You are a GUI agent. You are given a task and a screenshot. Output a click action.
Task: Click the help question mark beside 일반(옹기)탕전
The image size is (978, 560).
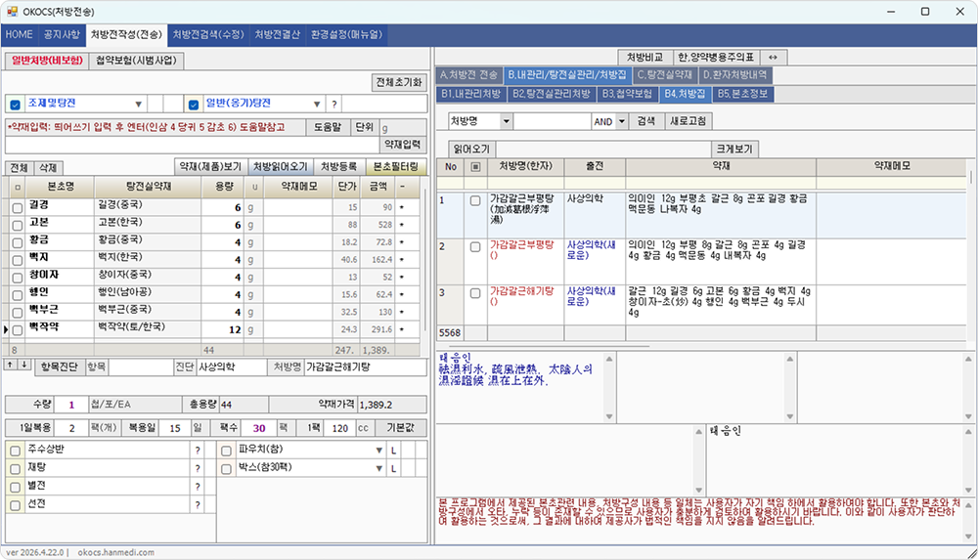(333, 105)
